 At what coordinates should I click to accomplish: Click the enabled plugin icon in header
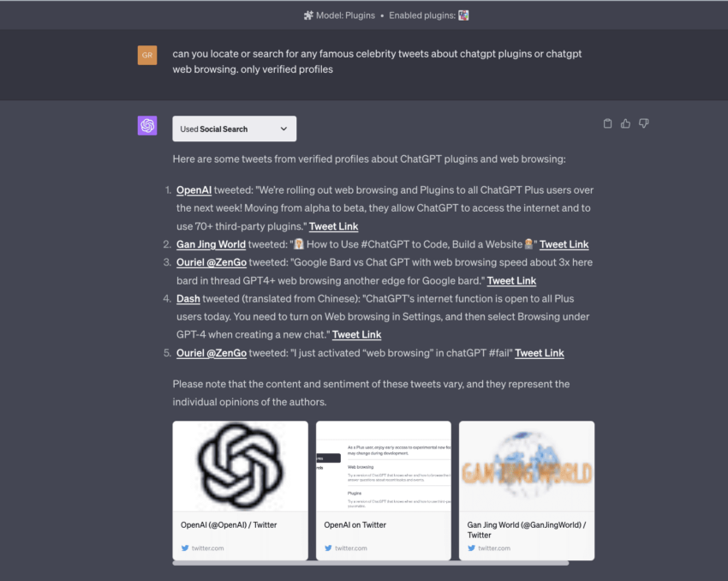click(463, 15)
